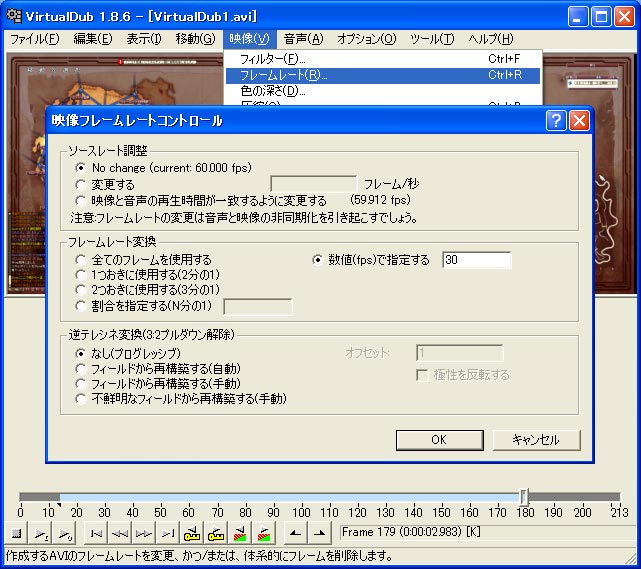Seek to next scene change
Screen dimensions: 641x569
[264, 533]
